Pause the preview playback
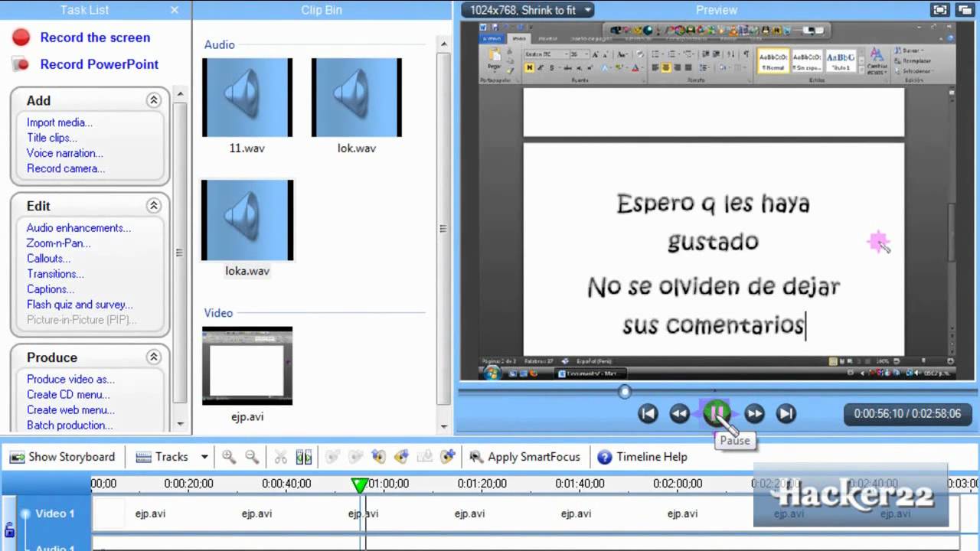 (717, 413)
